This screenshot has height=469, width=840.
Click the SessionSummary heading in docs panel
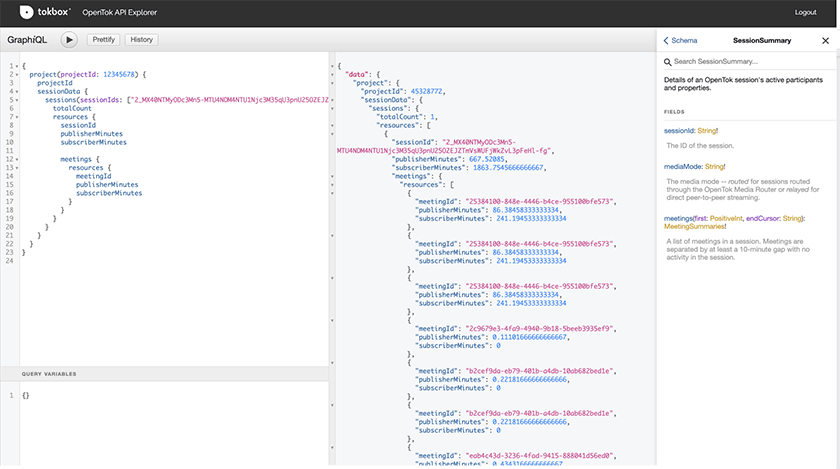762,41
